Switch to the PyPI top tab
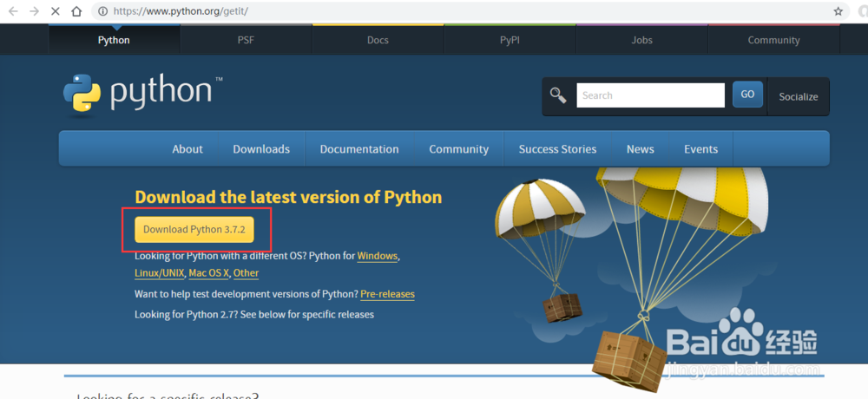Screen dimensions: 868x399 pos(510,40)
